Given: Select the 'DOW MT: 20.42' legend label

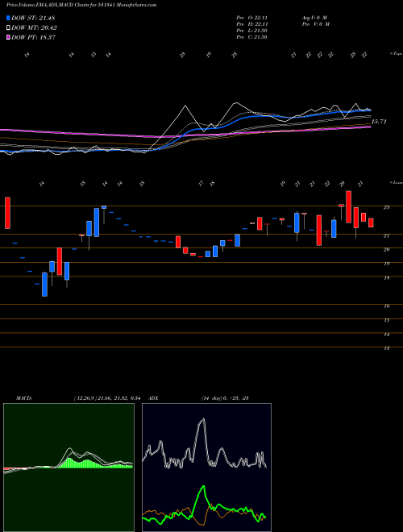Looking at the screenshot, I should [x=34, y=28].
